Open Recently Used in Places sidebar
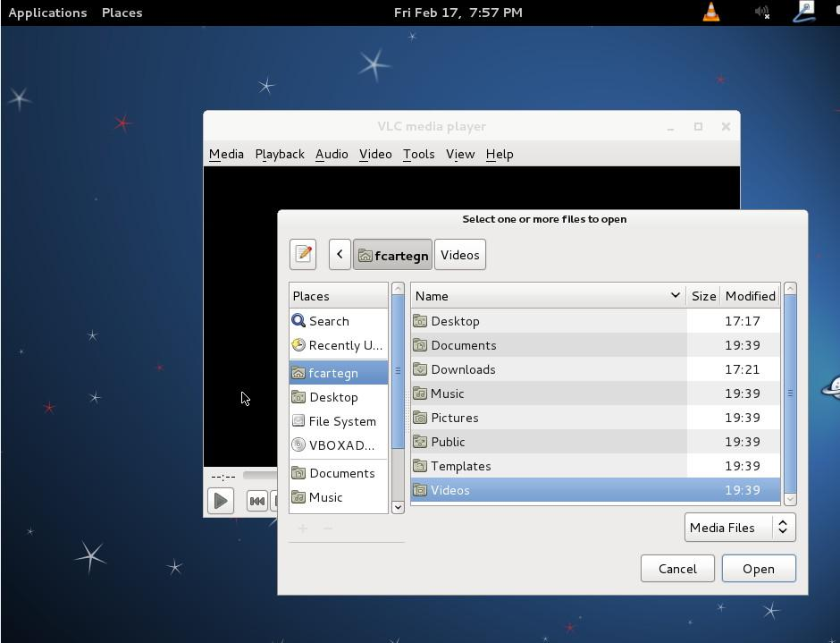The image size is (840, 643). tap(344, 345)
